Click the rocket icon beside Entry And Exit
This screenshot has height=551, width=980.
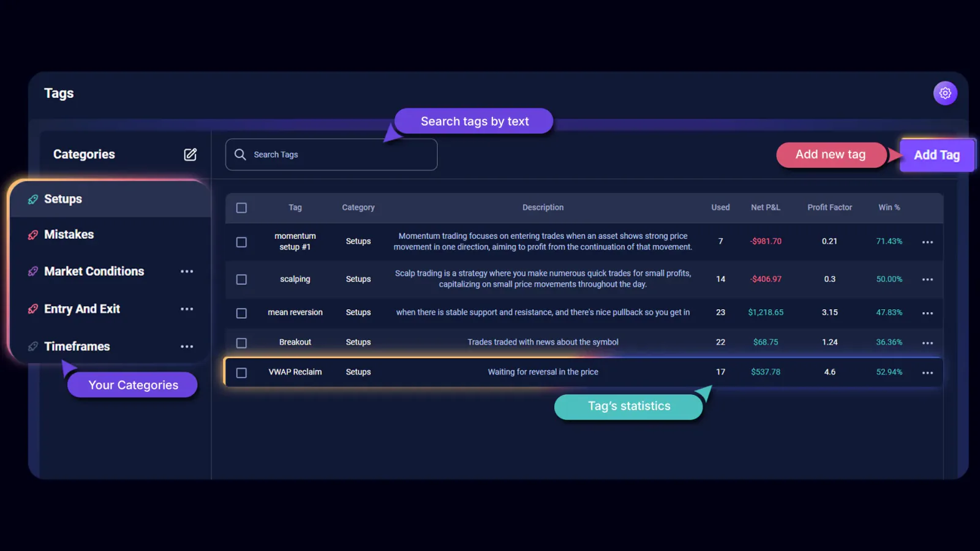pyautogui.click(x=32, y=309)
